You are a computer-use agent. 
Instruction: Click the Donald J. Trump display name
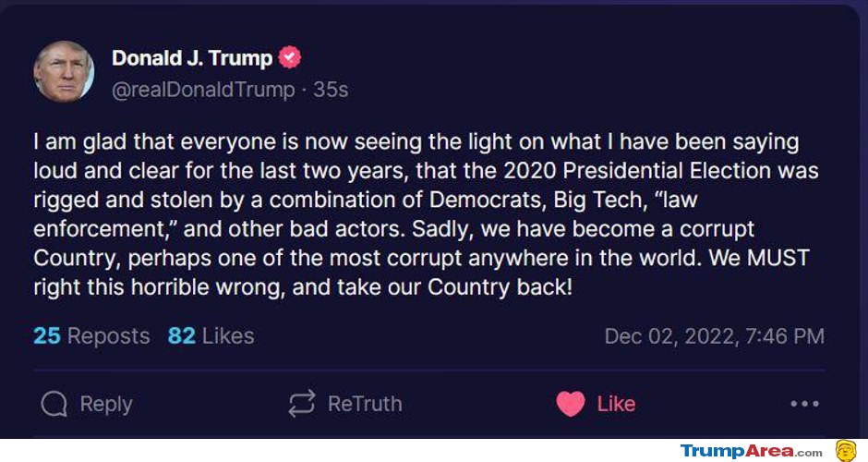(192, 57)
